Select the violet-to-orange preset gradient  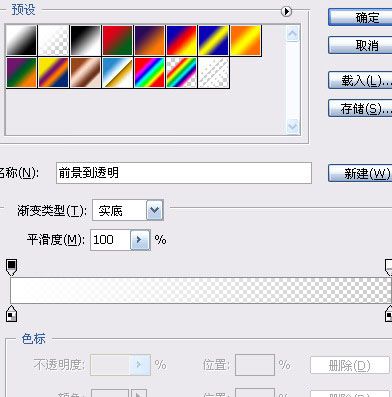pos(149,40)
